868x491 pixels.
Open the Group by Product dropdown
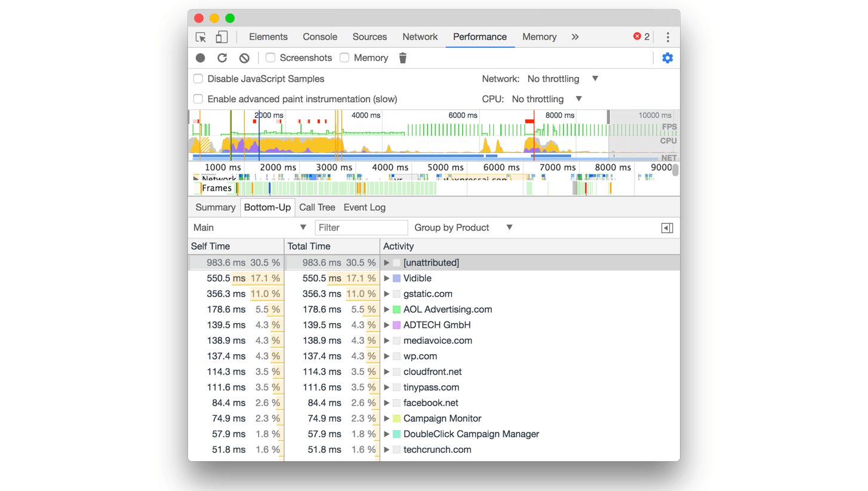pyautogui.click(x=463, y=228)
